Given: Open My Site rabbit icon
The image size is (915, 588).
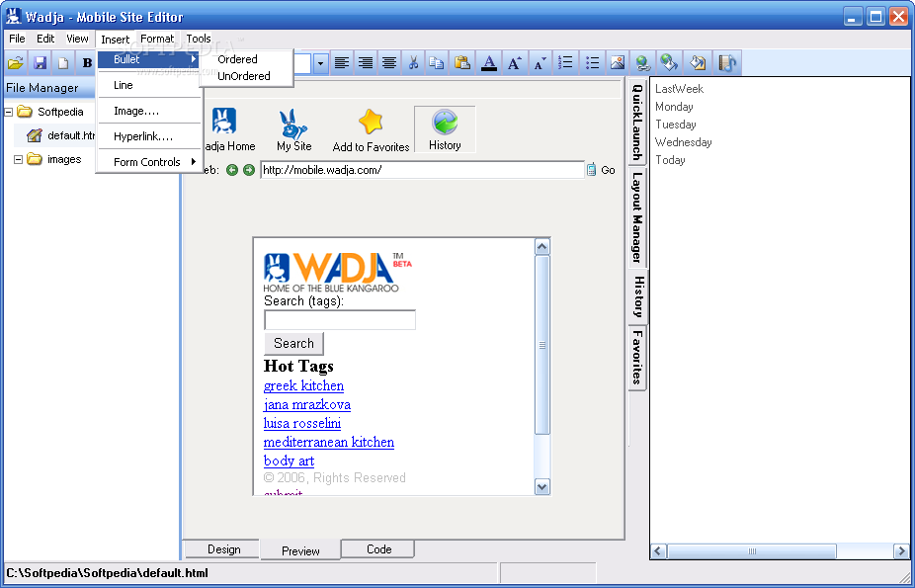Looking at the screenshot, I should pos(293,129).
